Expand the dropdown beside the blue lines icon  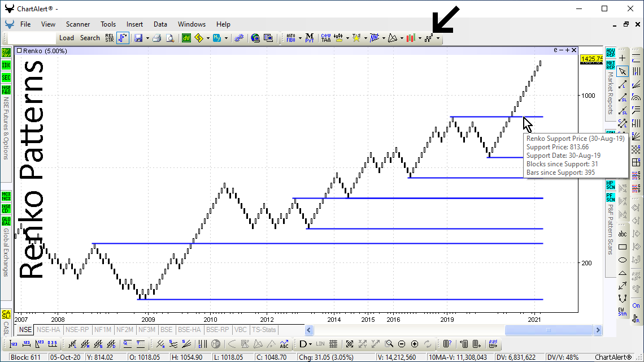384,38
